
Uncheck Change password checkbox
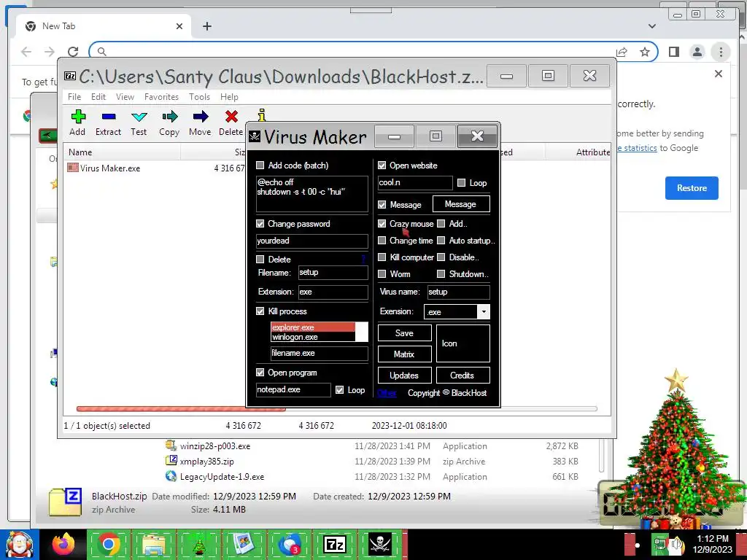(x=260, y=223)
